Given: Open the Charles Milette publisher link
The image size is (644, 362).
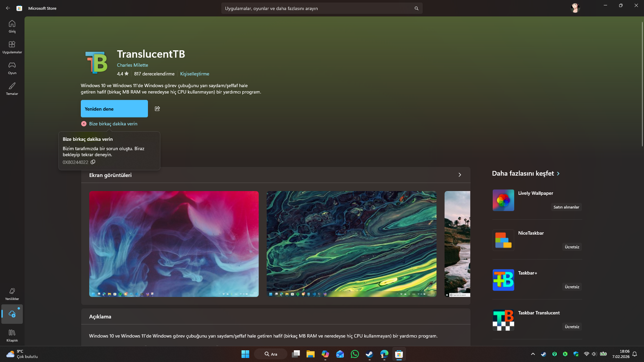Looking at the screenshot, I should click(132, 65).
